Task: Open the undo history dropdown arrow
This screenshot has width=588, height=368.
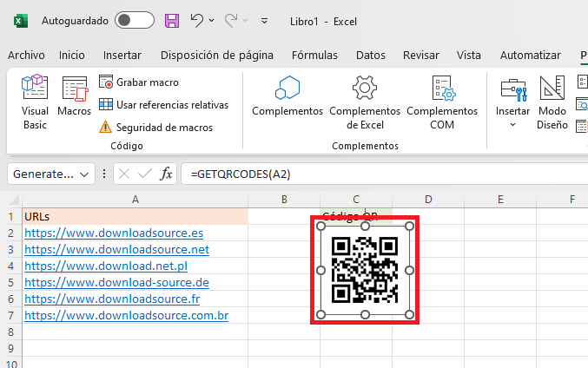Action: tap(212, 21)
